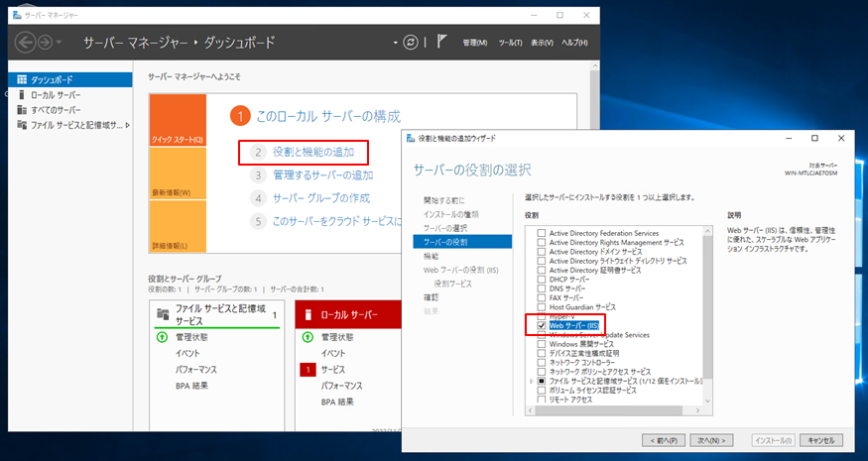Open the notifications flag
This screenshot has height=461, width=868.
click(441, 42)
